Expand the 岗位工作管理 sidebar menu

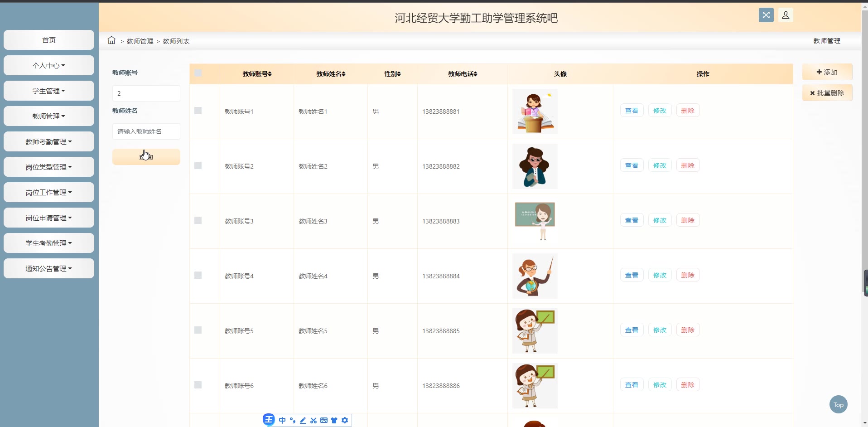[49, 192]
